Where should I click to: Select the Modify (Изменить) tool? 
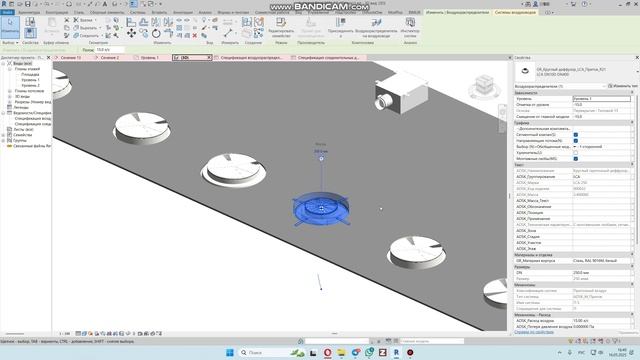10,27
